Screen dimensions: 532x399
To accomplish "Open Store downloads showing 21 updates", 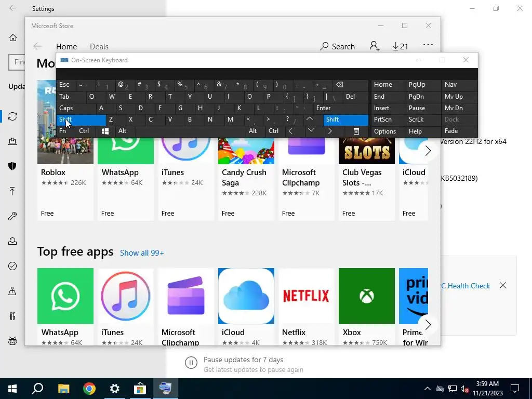I will (401, 46).
